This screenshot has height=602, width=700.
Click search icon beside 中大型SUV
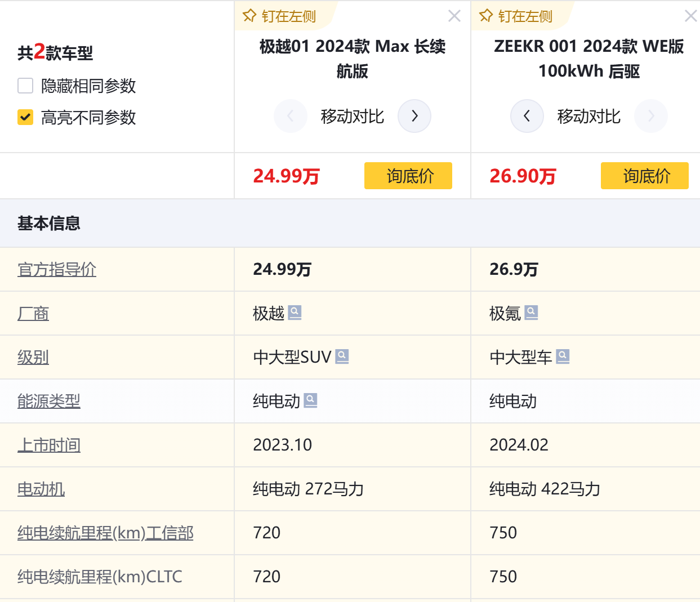(342, 356)
